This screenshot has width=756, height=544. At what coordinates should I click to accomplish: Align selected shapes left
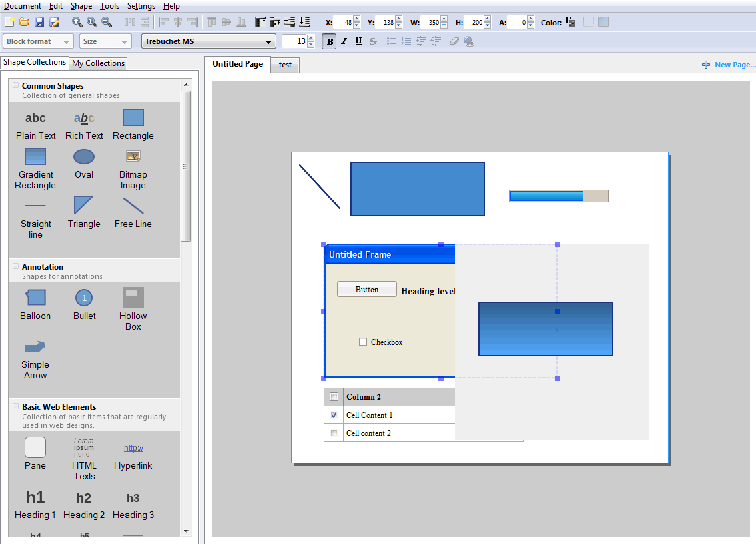click(x=163, y=22)
